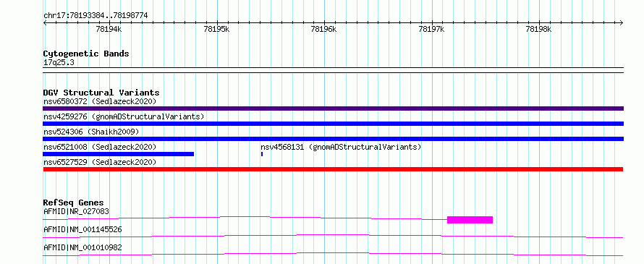Image resolution: width=644 pixels, height=264 pixels.
Task: Select the magenta exon block of NR_027083
Action: (x=470, y=220)
